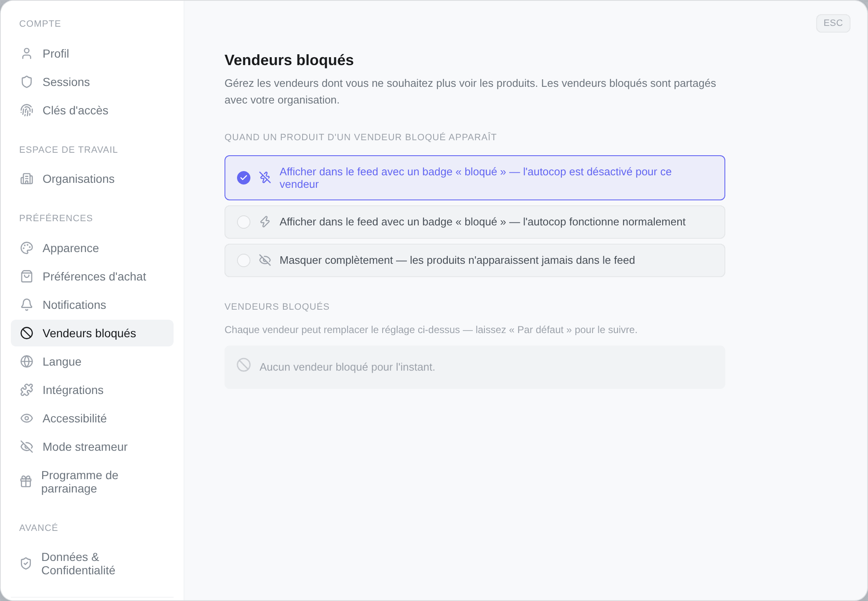Click the Profil person icon
Viewport: 868px width, 601px height.
[x=27, y=53]
